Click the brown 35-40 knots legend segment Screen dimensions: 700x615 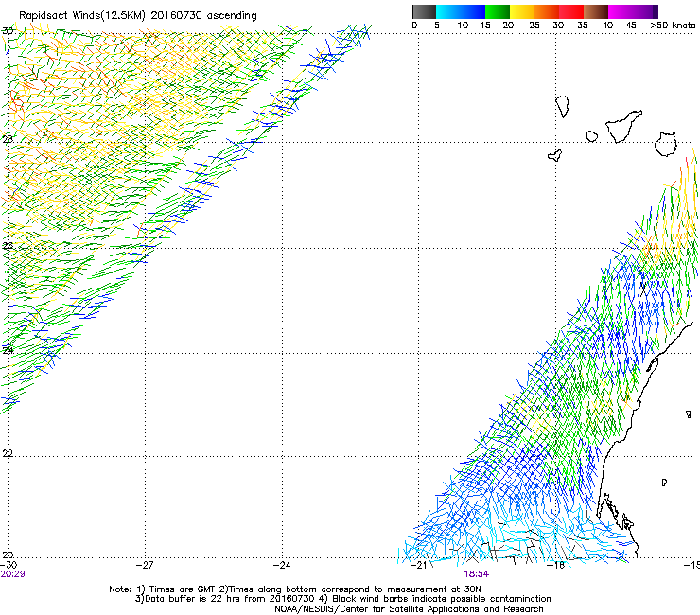(596, 11)
